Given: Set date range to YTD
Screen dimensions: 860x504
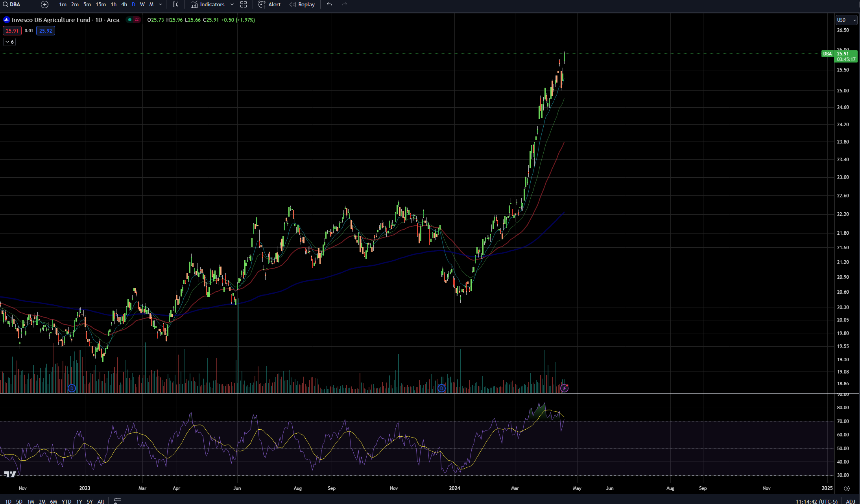Looking at the screenshot, I should 66,501.
